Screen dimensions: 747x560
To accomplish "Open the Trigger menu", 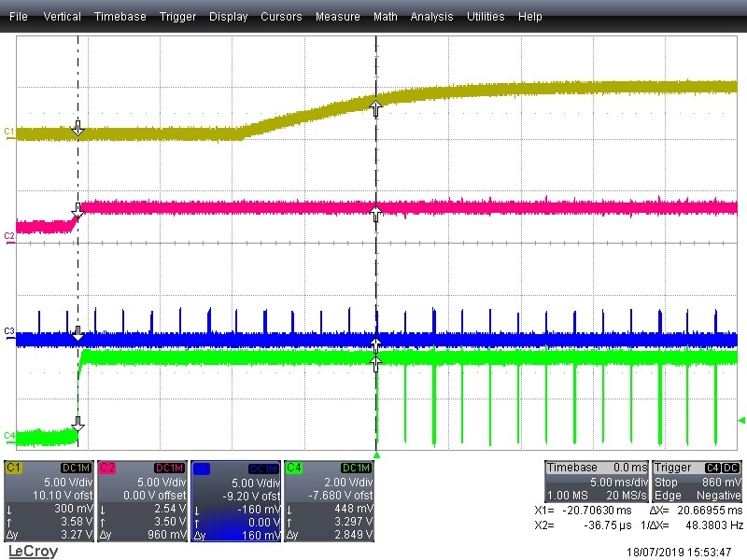I will (x=177, y=16).
